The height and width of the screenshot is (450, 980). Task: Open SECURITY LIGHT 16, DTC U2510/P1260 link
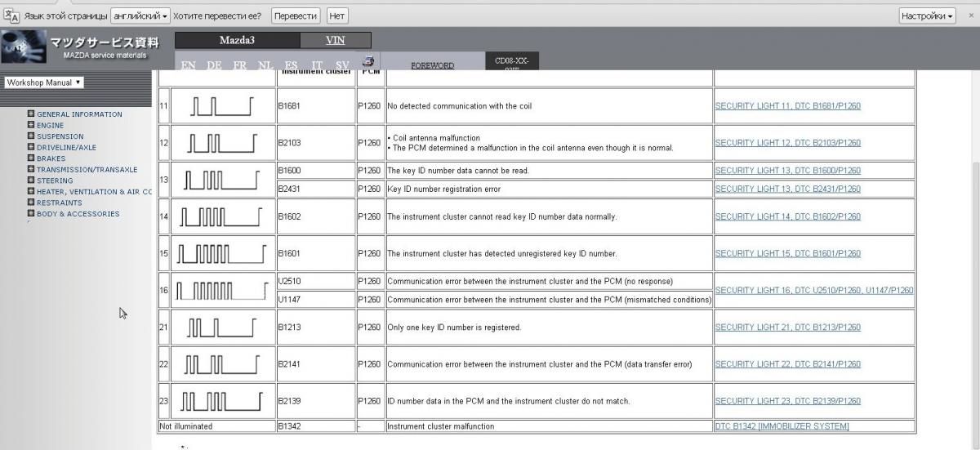814,290
